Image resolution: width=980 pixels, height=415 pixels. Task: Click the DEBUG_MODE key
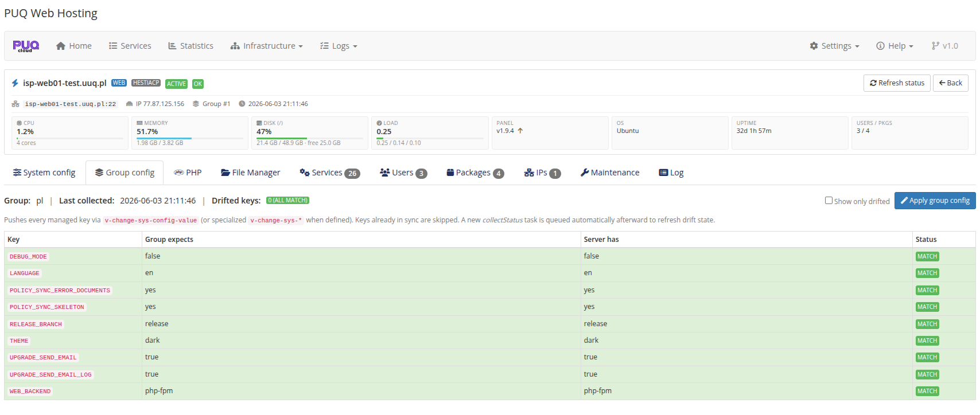click(x=28, y=257)
